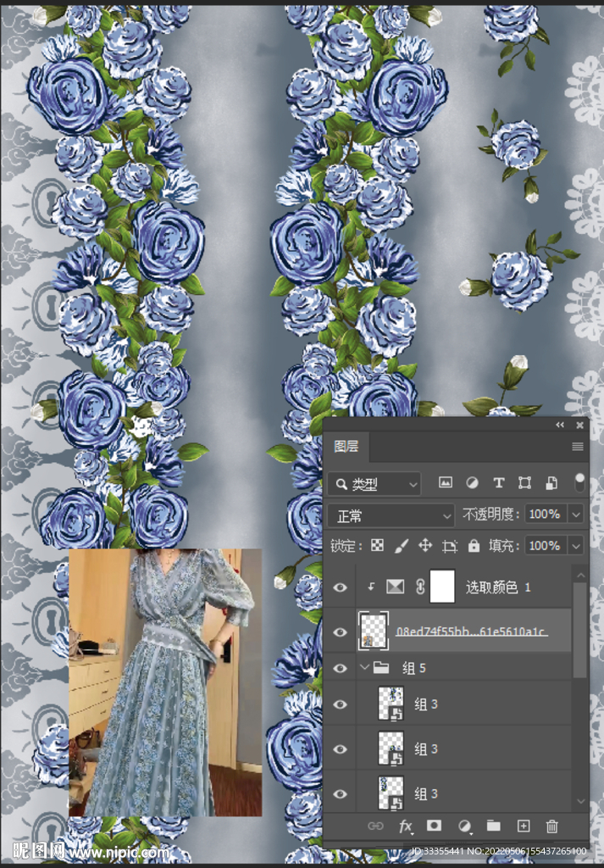Screen dimensions: 604x868
Task: Filter layers by pixel layers icon
Action: pyautogui.click(x=446, y=482)
